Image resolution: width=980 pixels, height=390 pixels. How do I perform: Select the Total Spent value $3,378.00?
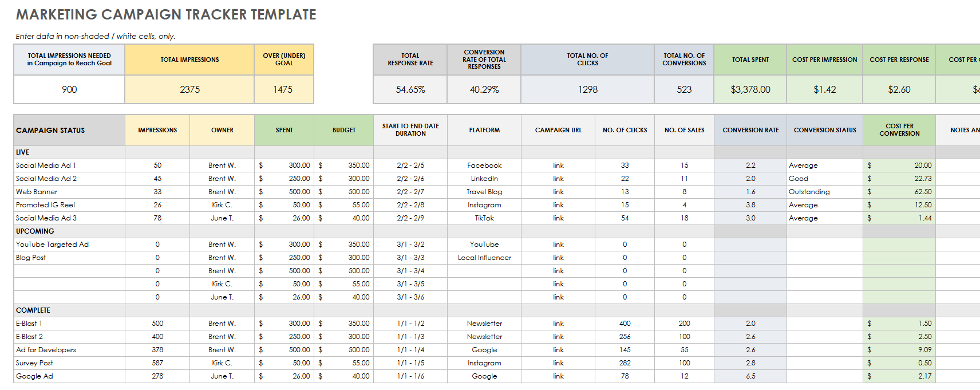750,90
